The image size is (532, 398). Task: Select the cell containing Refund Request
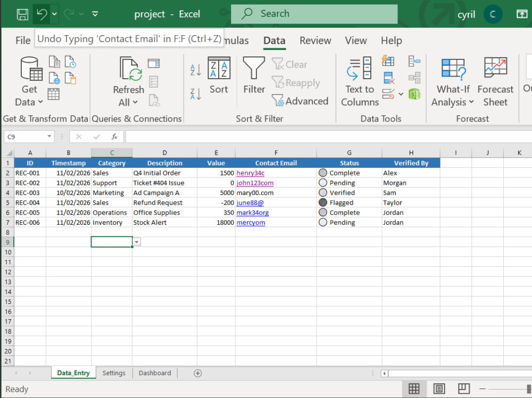[x=164, y=203]
